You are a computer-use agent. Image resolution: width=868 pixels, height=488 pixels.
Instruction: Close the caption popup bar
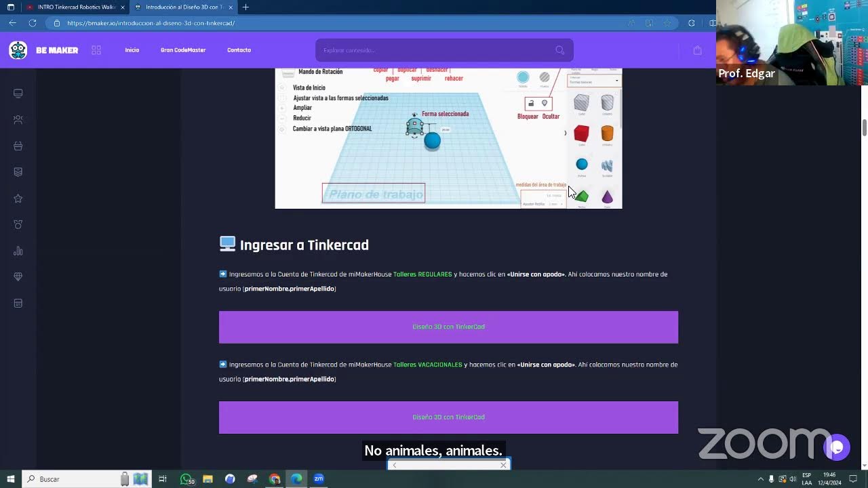[x=503, y=465]
